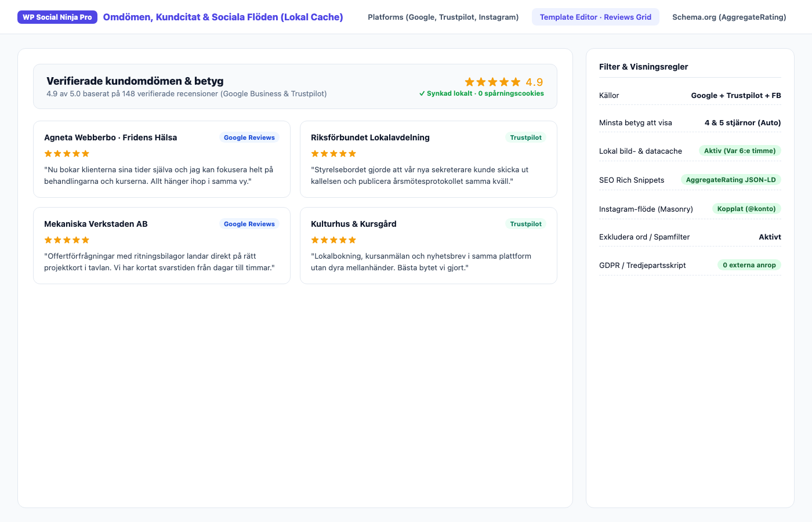Click the stars on Riksförbundet Lokalavdelning review
The image size is (812, 522).
tap(333, 154)
